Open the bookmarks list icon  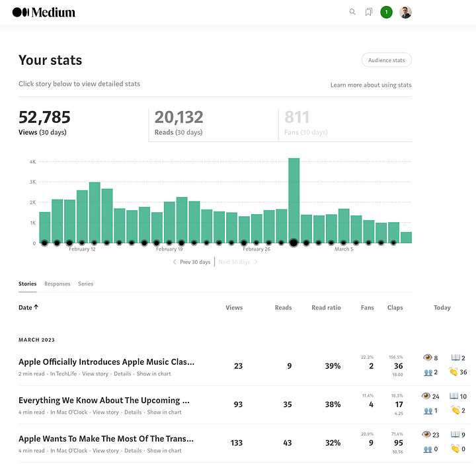click(x=368, y=12)
